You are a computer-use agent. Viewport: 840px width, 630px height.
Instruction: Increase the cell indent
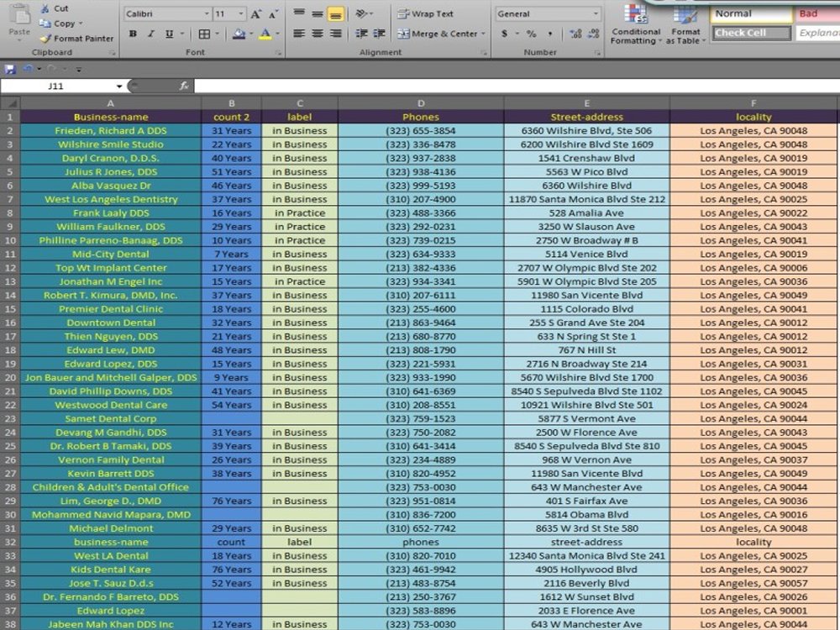[380, 34]
